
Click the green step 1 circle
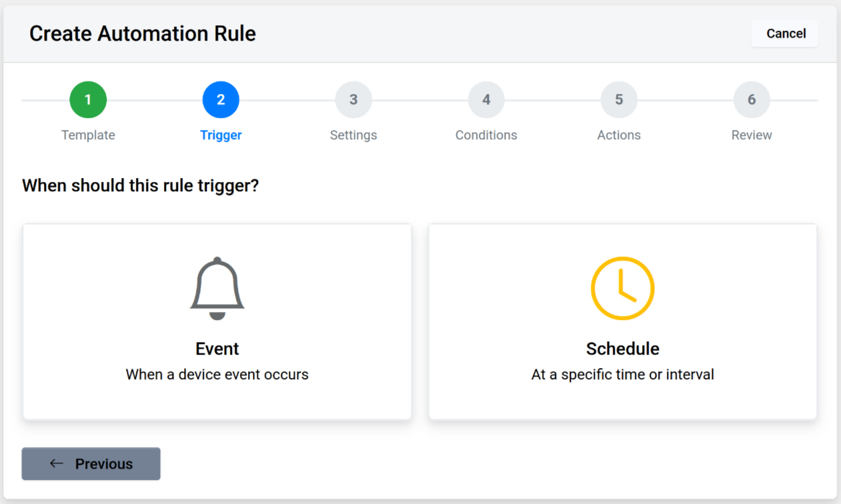88,100
